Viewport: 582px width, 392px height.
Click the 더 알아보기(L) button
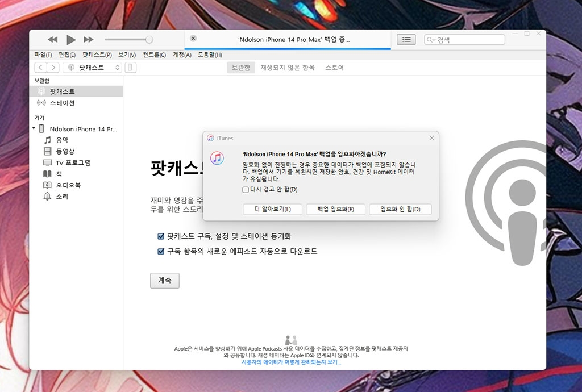[x=272, y=209]
